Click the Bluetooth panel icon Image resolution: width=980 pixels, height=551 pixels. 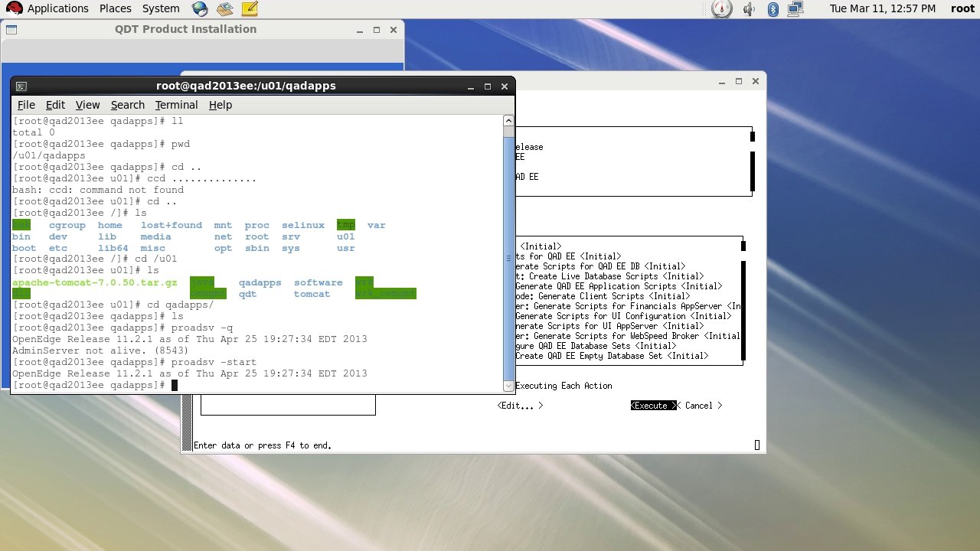click(x=773, y=9)
